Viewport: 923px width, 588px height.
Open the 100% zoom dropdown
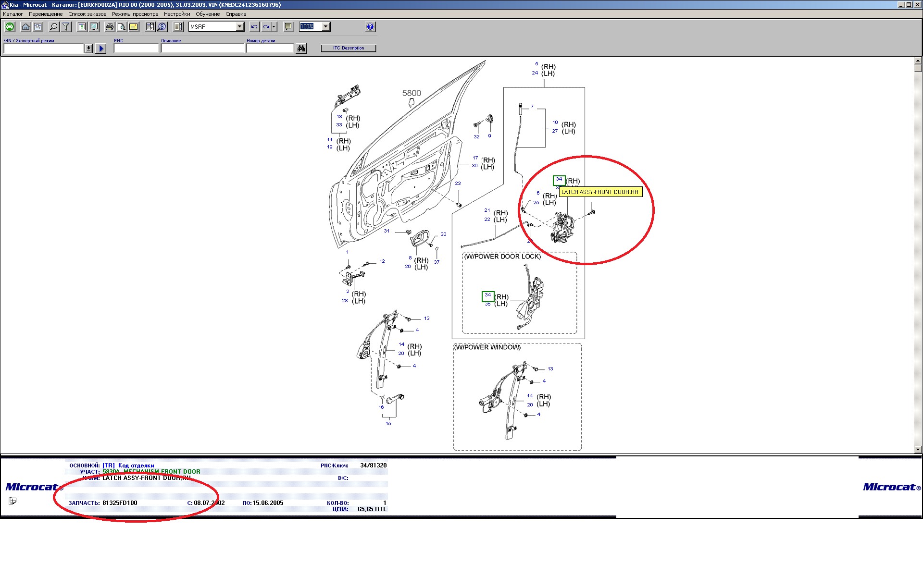coord(326,27)
